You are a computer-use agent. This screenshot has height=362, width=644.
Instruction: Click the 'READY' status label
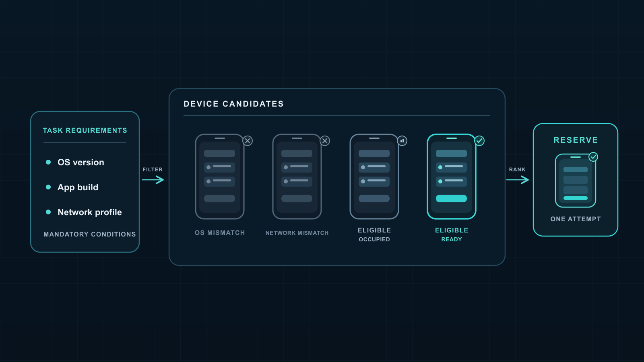[452, 239]
